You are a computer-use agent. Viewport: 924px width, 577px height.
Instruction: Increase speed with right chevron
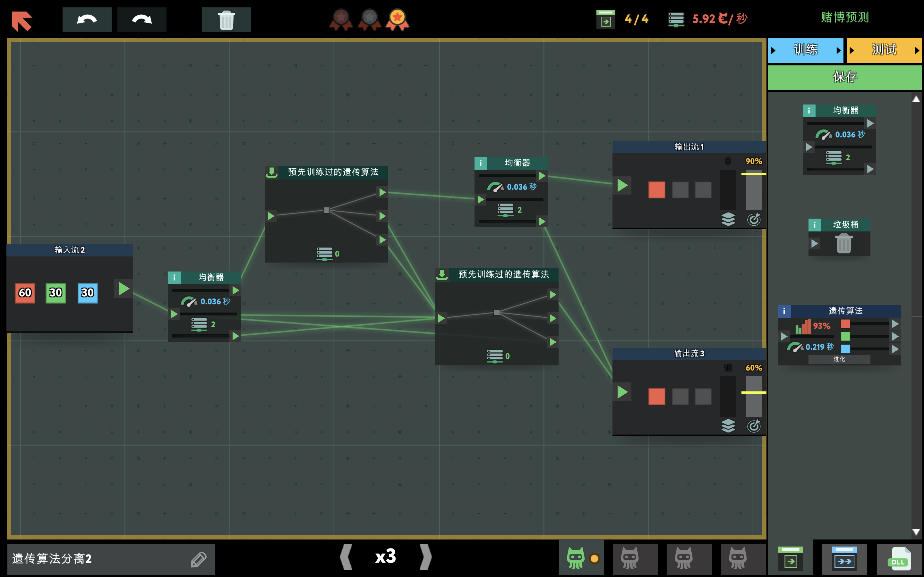(425, 557)
